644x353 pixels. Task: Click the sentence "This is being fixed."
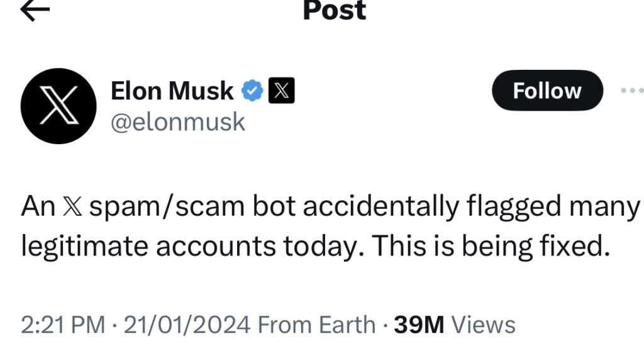click(x=492, y=247)
